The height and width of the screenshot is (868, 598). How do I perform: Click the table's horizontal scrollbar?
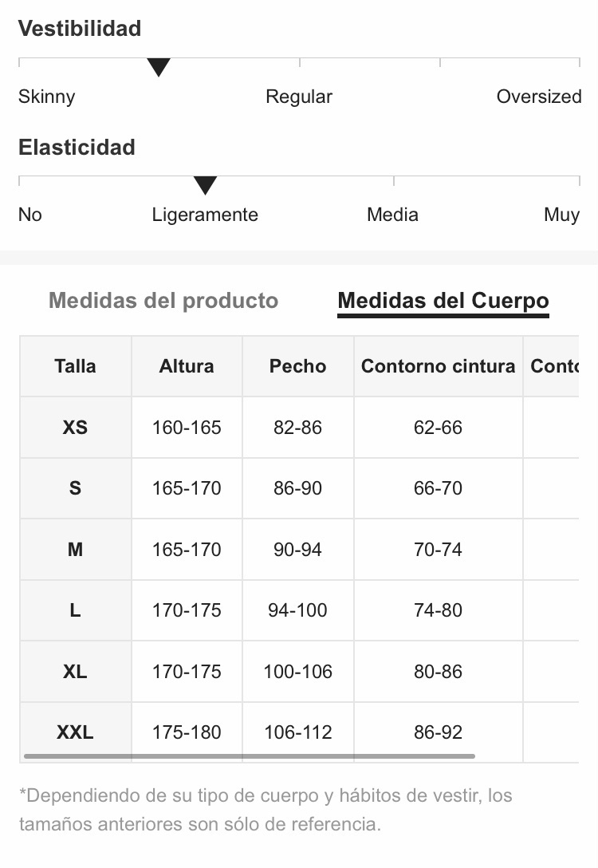click(x=250, y=756)
